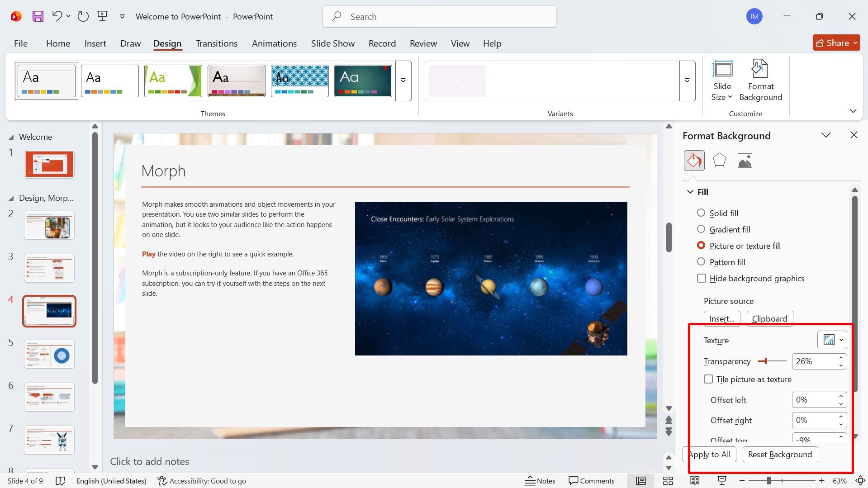Switch to the Transitions tab
Screen dimensions: 868x488
pyautogui.click(x=216, y=43)
